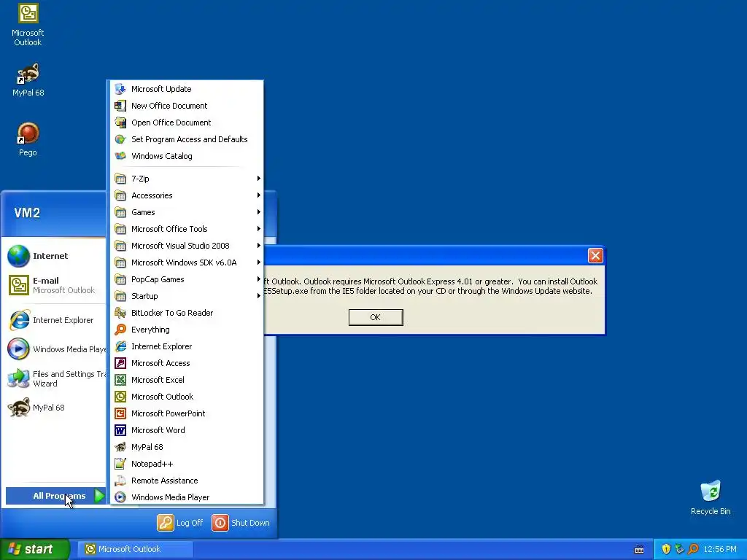Image resolution: width=747 pixels, height=560 pixels.
Task: Open pinned E-mail Microsoft Outlook item
Action: (x=55, y=285)
